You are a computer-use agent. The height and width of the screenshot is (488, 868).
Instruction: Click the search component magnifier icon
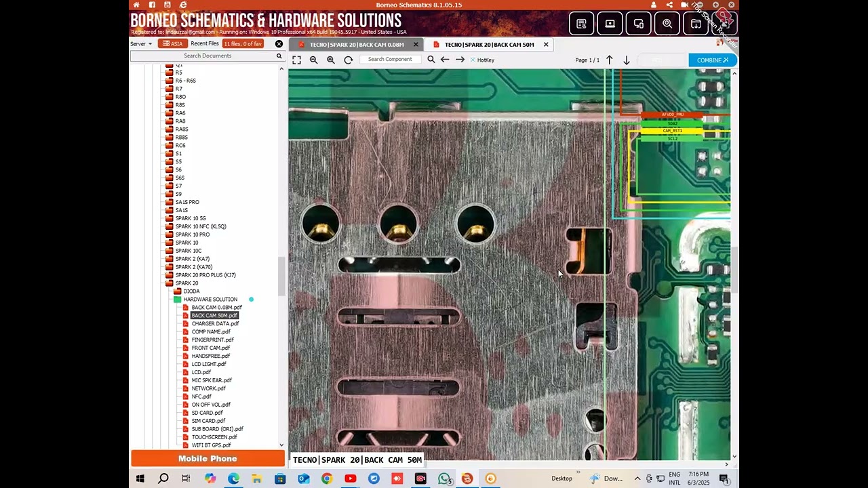click(x=431, y=60)
